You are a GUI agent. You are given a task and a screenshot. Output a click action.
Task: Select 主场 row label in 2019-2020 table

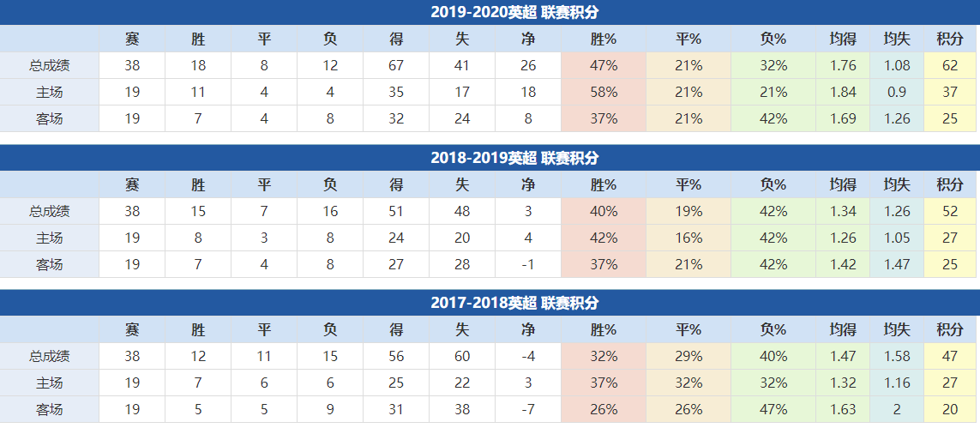click(50, 93)
